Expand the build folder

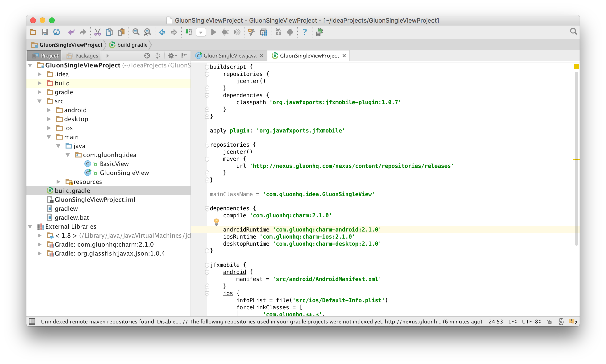pos(39,83)
